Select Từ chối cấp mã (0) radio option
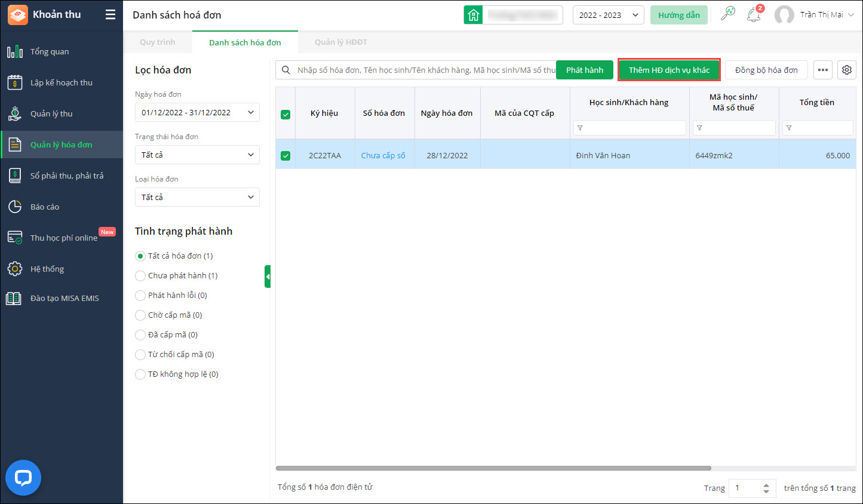Image resolution: width=863 pixels, height=504 pixels. pyautogui.click(x=140, y=355)
